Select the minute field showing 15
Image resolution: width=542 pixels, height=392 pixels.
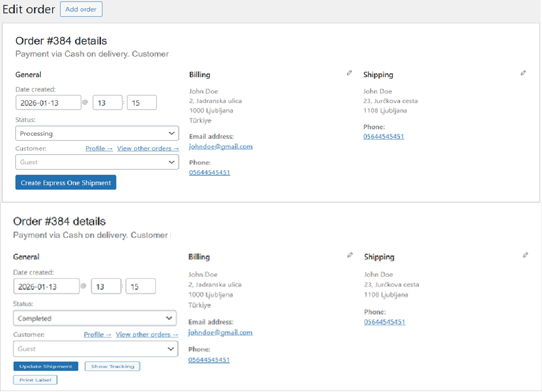[x=142, y=102]
